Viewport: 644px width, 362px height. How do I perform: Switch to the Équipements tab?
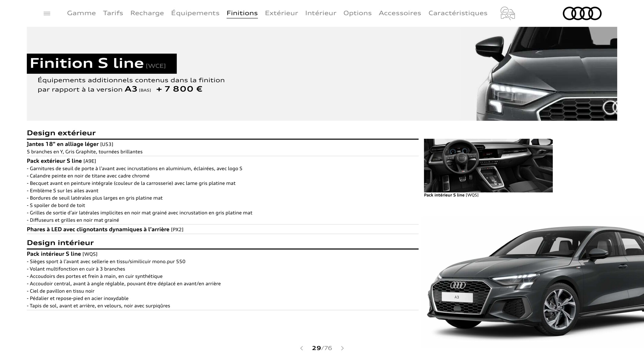click(x=195, y=13)
